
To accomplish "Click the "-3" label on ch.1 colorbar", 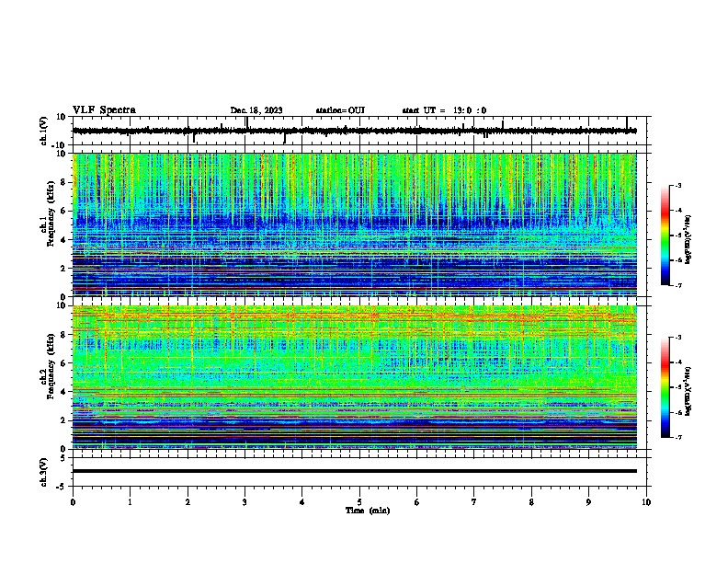I will click(678, 185).
